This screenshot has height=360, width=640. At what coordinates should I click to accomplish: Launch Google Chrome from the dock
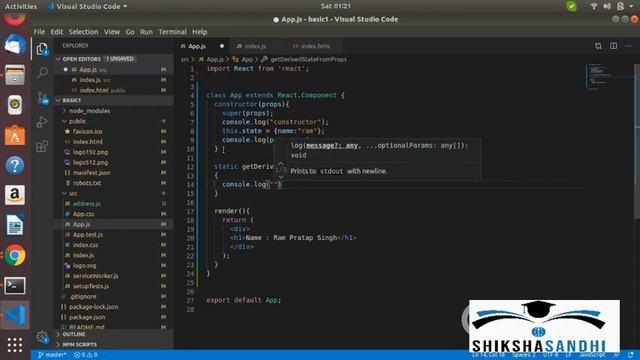point(15,256)
